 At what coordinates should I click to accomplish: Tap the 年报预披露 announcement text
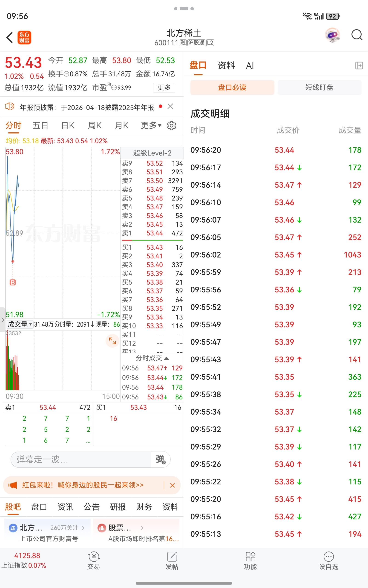(x=87, y=107)
